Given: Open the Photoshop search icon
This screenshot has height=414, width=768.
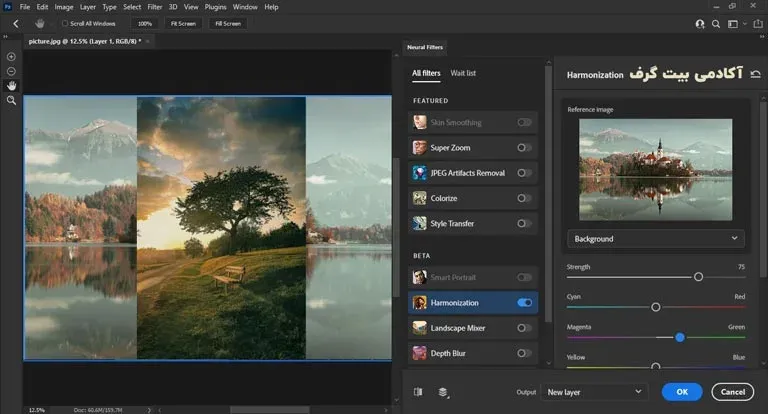Looking at the screenshot, I should point(716,24).
